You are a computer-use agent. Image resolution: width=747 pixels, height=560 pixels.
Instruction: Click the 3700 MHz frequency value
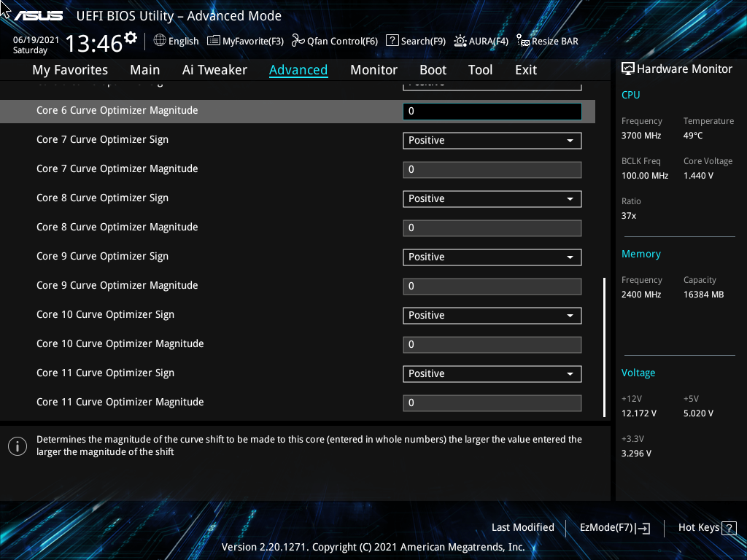(640, 136)
